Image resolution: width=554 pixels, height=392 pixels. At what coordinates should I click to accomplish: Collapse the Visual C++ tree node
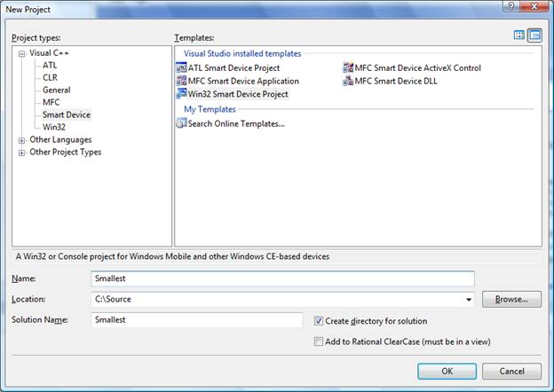click(x=22, y=53)
